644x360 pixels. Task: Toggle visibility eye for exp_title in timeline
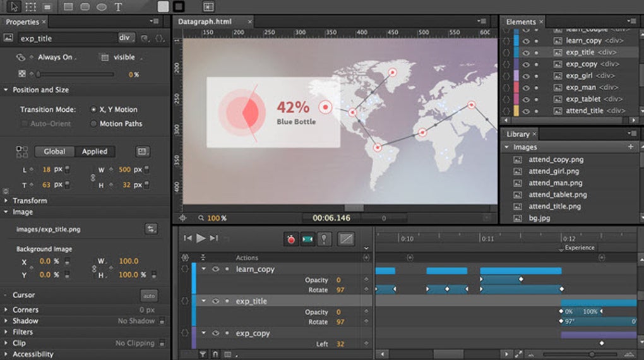[215, 301]
